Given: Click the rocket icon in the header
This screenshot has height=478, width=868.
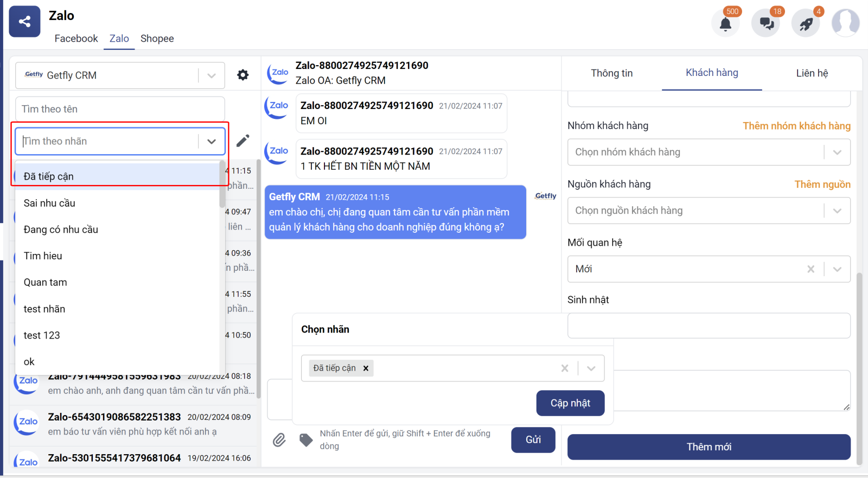Looking at the screenshot, I should tap(806, 24).
